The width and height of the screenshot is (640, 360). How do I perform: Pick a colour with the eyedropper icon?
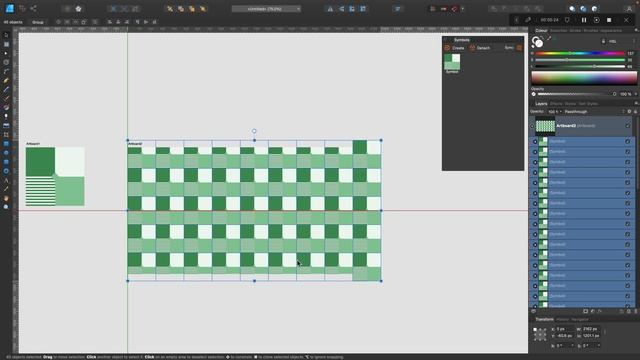(549, 39)
